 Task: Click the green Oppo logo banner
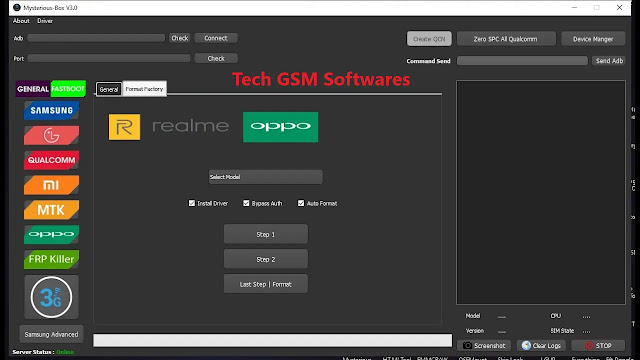(x=280, y=127)
